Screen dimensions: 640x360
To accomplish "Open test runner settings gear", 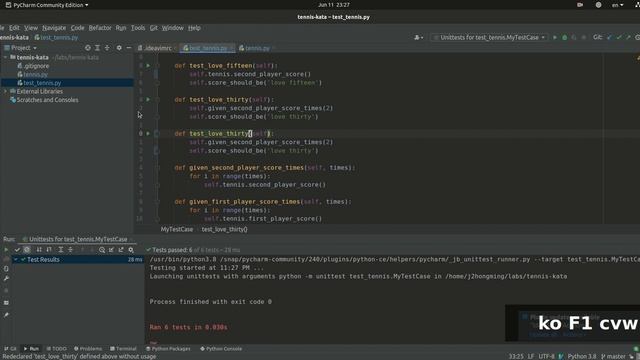I will click(131, 250).
